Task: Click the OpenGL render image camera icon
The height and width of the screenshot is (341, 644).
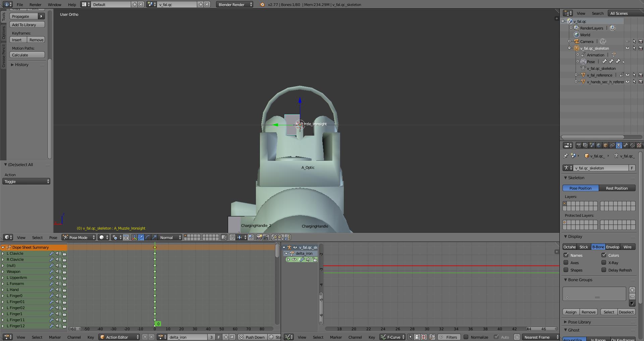Action: (x=259, y=237)
